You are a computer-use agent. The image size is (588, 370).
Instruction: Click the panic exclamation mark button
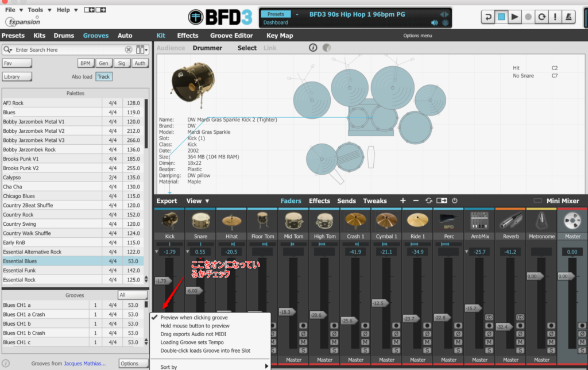coord(555,17)
